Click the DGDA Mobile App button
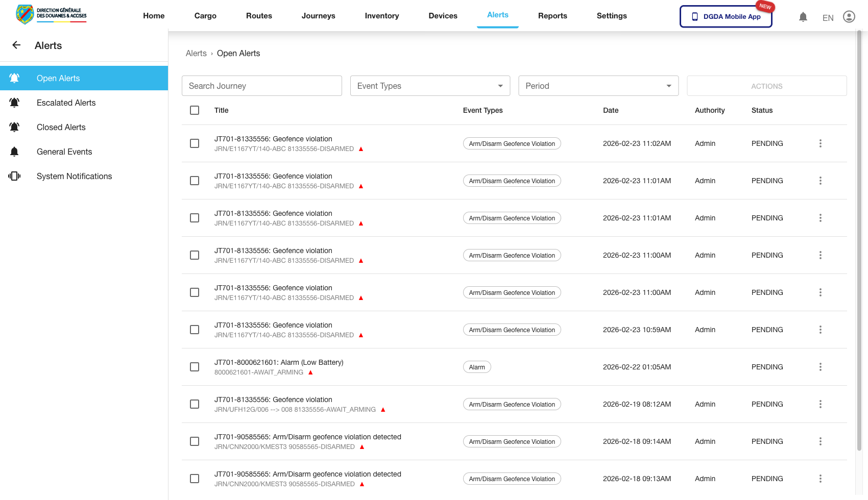 pyautogui.click(x=726, y=16)
